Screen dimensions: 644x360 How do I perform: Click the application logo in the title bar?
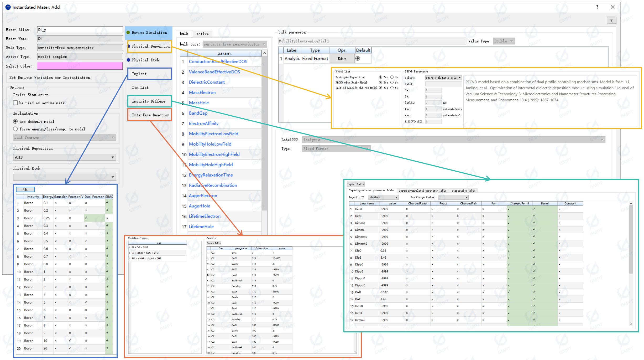(x=8, y=7)
